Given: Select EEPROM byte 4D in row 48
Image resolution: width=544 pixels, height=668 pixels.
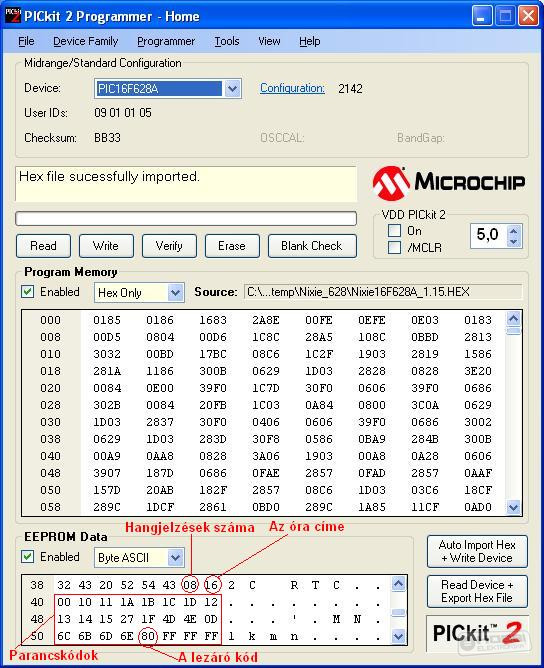Looking at the screenshot, I should click(169, 619).
